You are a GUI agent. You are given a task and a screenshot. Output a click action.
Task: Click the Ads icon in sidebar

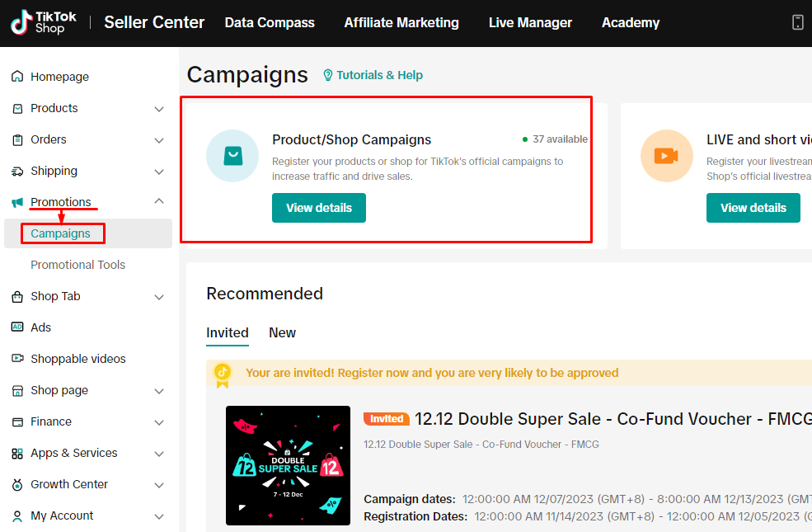pos(17,327)
